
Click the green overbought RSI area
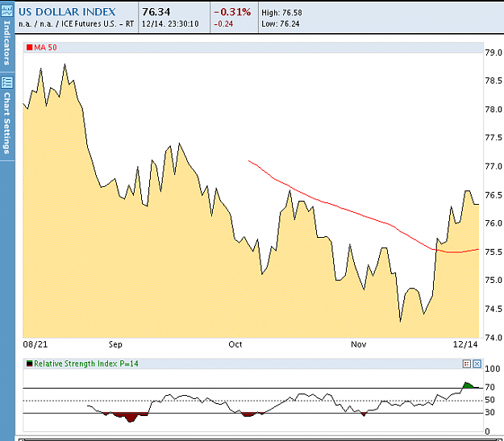tap(469, 385)
